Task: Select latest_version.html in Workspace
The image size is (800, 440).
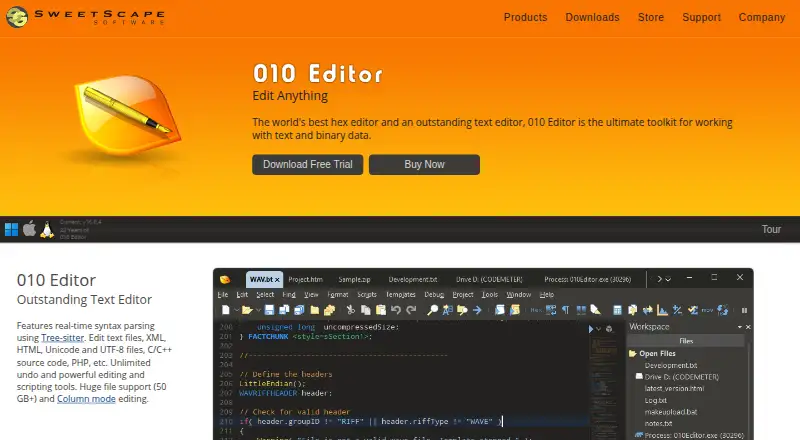Action: pyautogui.click(x=674, y=388)
